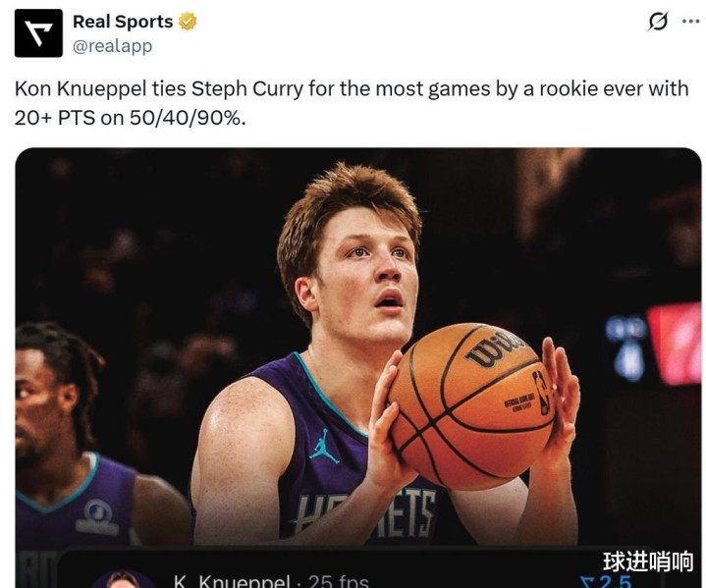Open the @realapp handle link
Image resolution: width=706 pixels, height=588 pixels.
click(113, 46)
